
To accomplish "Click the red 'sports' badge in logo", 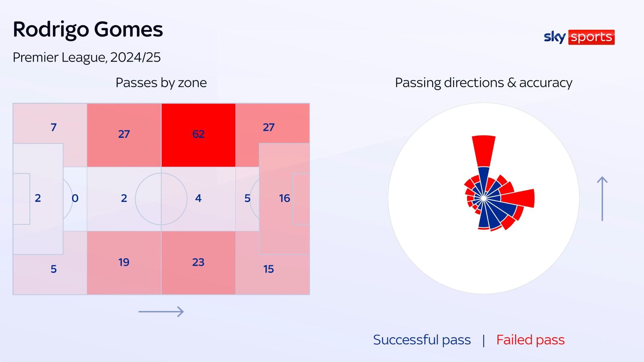I will pos(591,37).
